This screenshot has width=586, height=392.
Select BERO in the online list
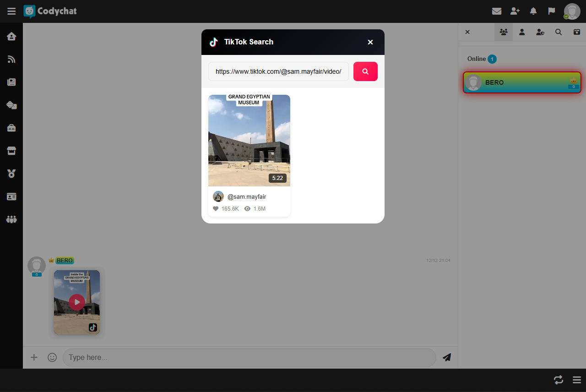(x=521, y=82)
